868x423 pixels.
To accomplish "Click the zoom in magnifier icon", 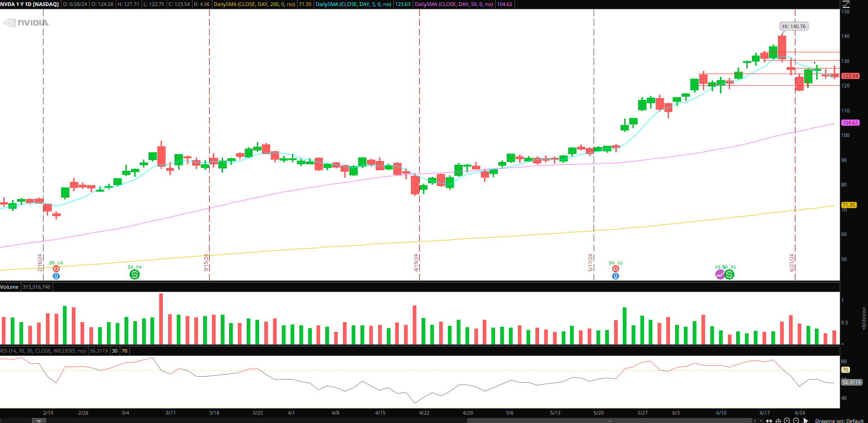I will pyautogui.click(x=787, y=421).
